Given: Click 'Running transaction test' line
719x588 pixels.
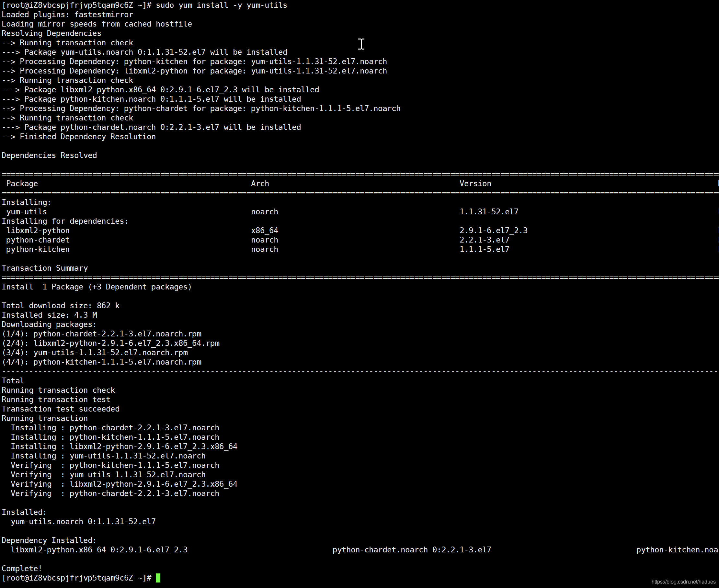Looking at the screenshot, I should [56, 400].
